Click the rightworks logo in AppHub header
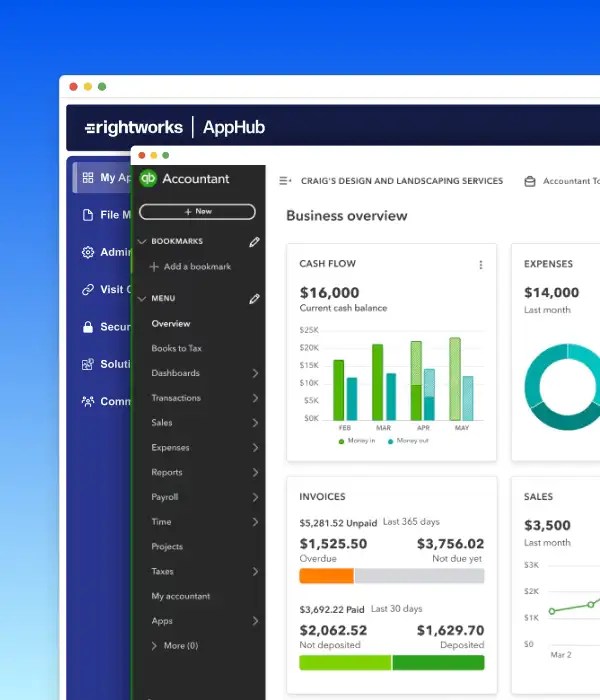The width and height of the screenshot is (600, 700). click(134, 128)
